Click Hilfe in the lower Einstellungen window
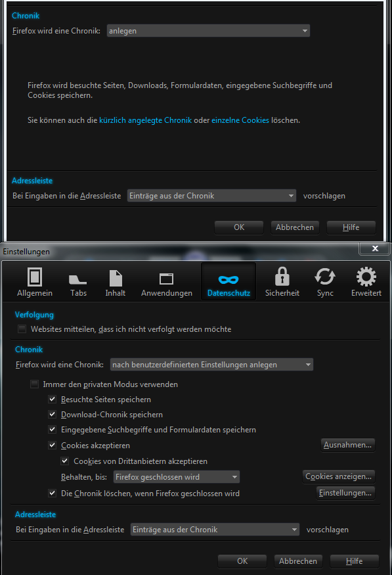Image resolution: width=392 pixels, height=575 pixels. 355,561
